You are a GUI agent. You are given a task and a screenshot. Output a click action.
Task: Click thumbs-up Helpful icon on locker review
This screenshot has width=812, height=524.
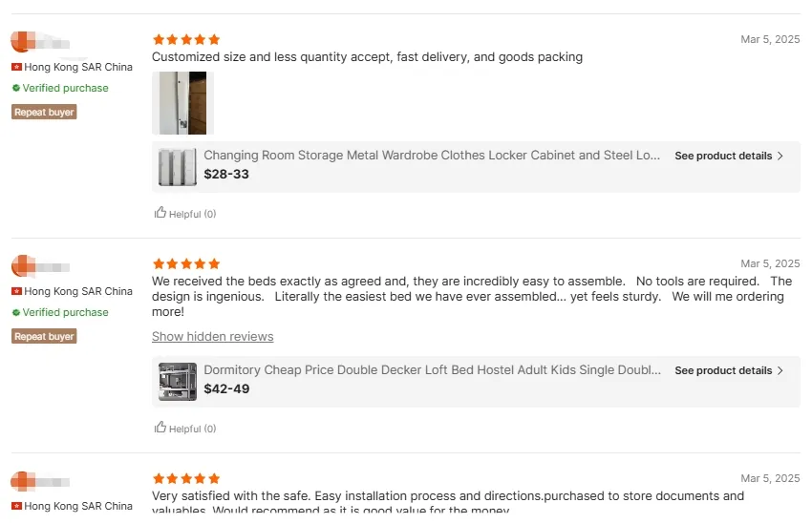click(160, 213)
